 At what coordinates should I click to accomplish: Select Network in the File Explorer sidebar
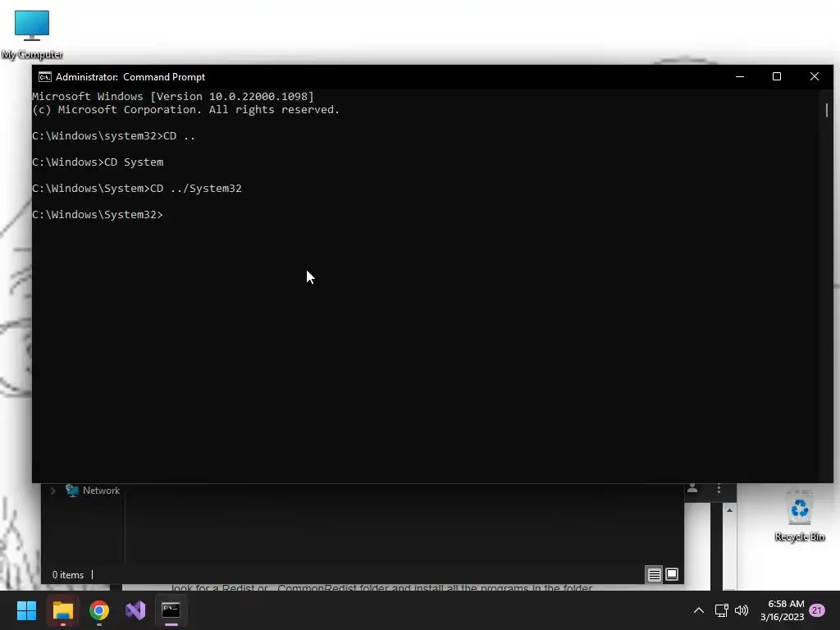93,491
